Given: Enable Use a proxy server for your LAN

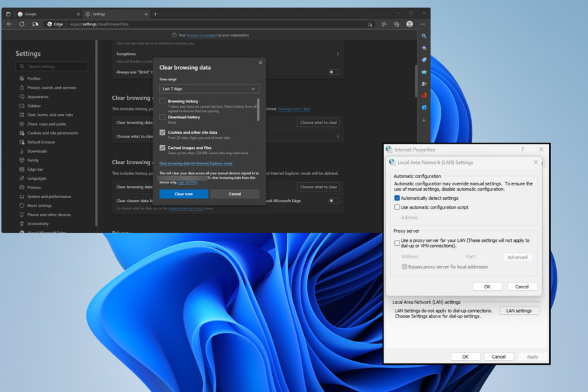Looking at the screenshot, I should click(397, 243).
